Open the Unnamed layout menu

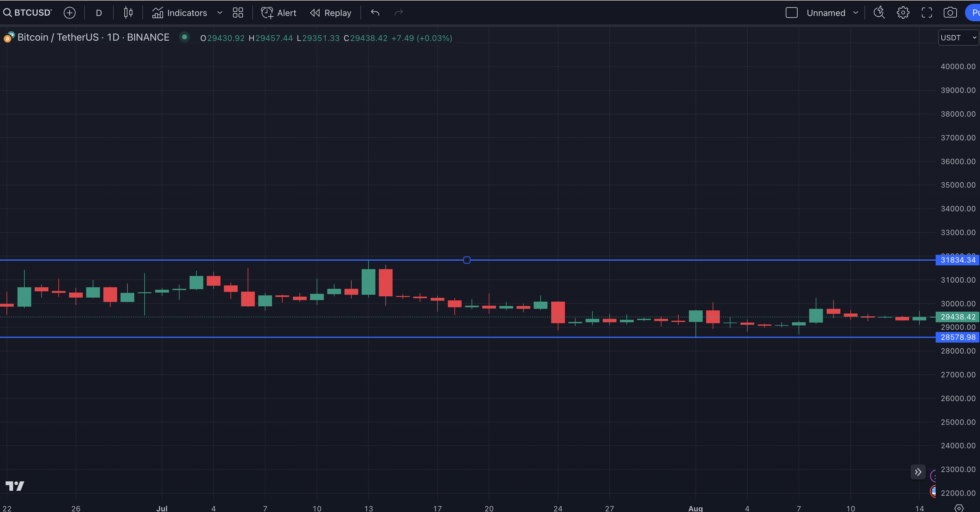point(826,13)
